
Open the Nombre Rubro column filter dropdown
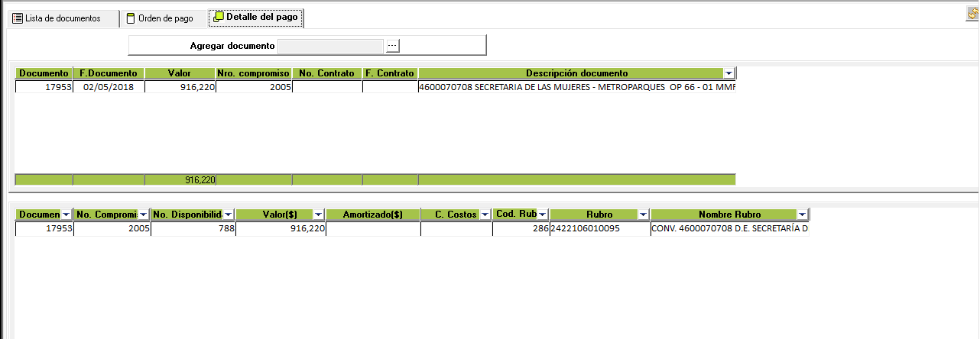(801, 215)
